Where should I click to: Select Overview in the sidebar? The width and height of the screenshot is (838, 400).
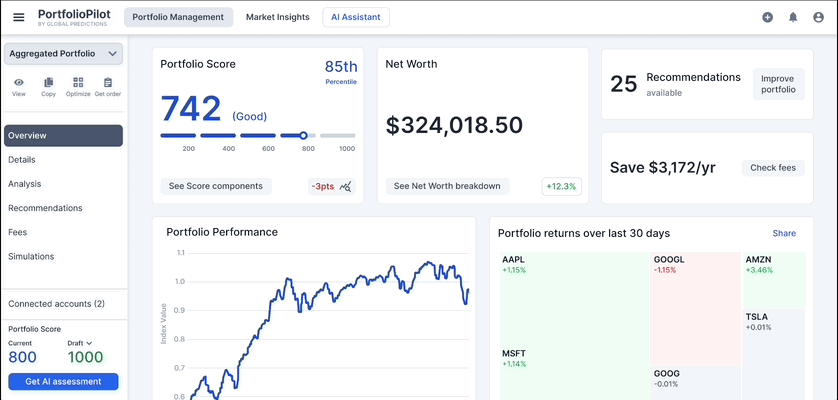tap(63, 136)
